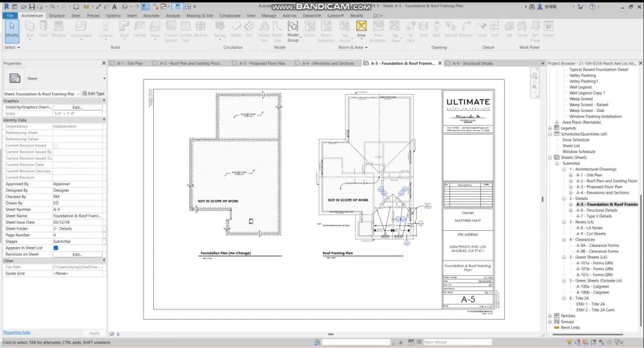Click the Grid tool in the Datum panel
The image size is (644, 348).
click(x=495, y=29)
